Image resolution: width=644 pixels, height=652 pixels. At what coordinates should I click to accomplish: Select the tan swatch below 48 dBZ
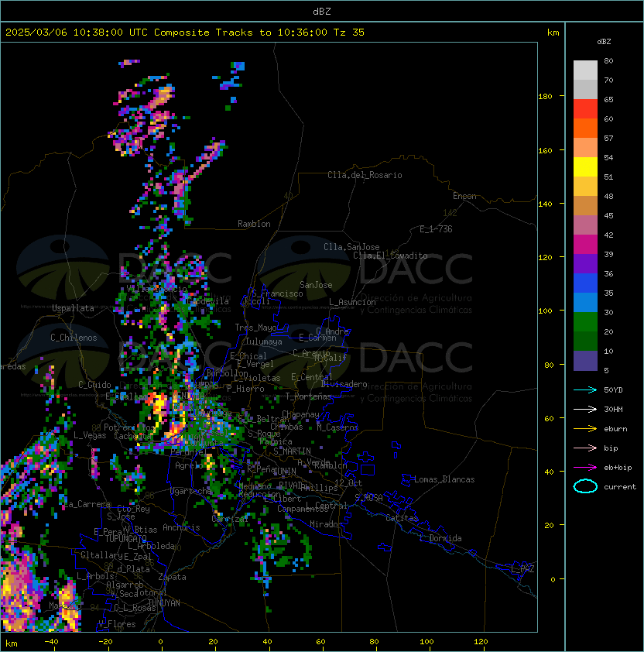coord(585,206)
